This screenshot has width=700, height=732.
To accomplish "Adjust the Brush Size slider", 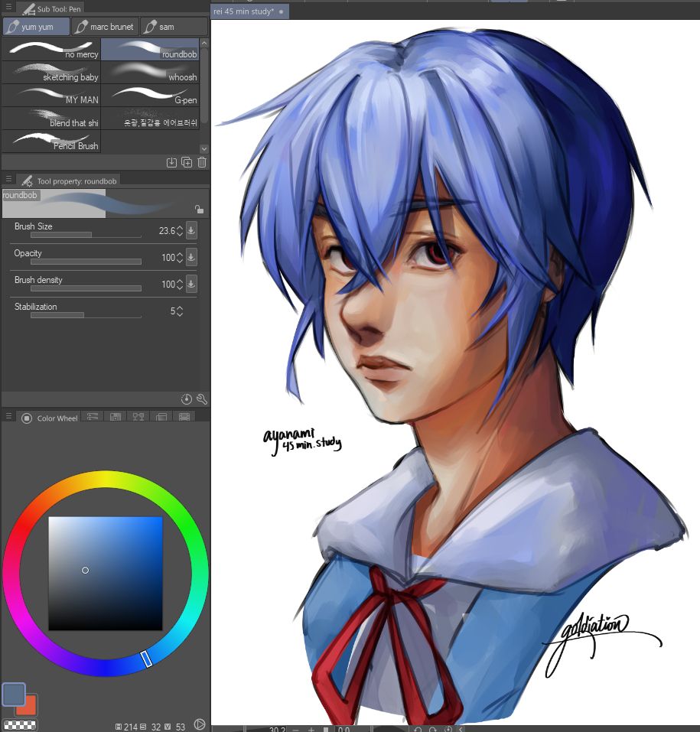I will pos(86,235).
